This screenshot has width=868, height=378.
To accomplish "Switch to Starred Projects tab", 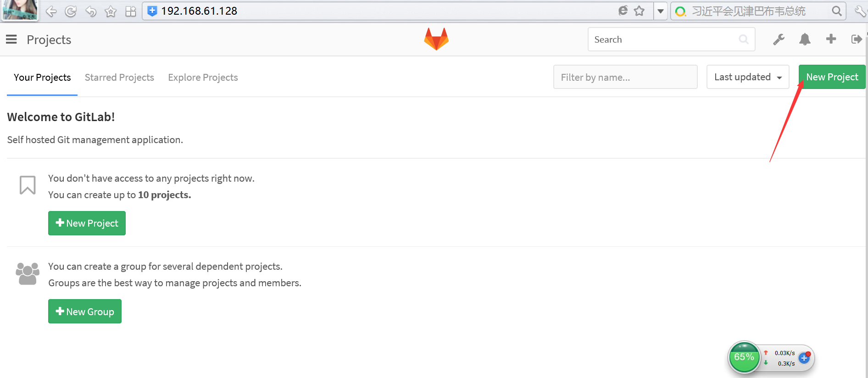I will coord(119,78).
